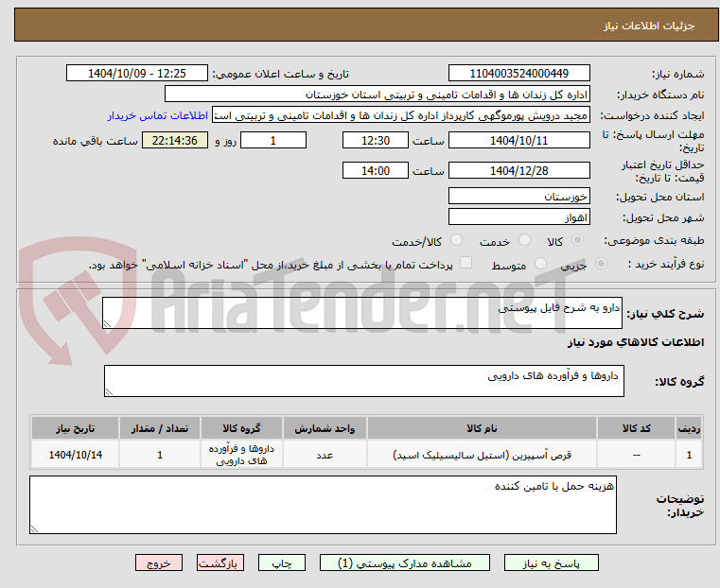Click the چاپ print button
The image size is (720, 588).
point(282,562)
